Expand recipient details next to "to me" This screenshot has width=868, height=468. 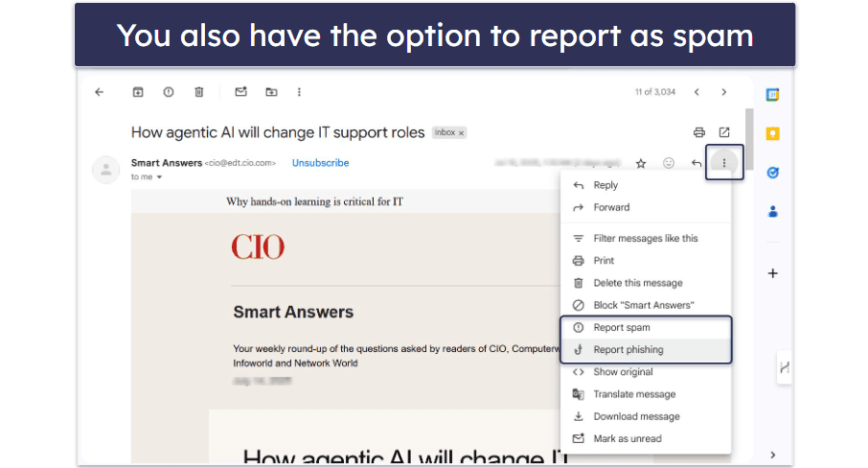point(159,177)
